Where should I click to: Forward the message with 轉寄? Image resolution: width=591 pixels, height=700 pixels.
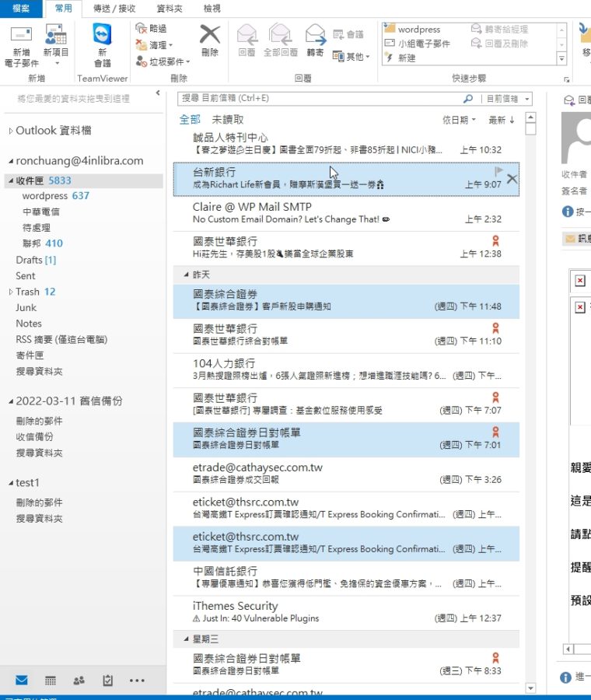315,40
